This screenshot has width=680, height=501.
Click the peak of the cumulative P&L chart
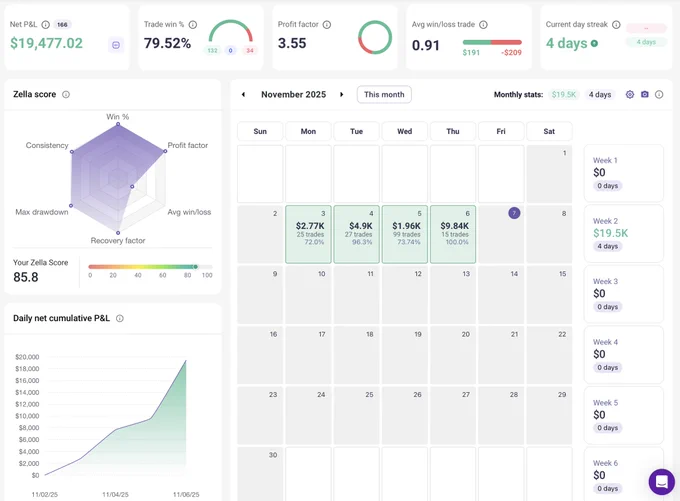tap(186, 360)
